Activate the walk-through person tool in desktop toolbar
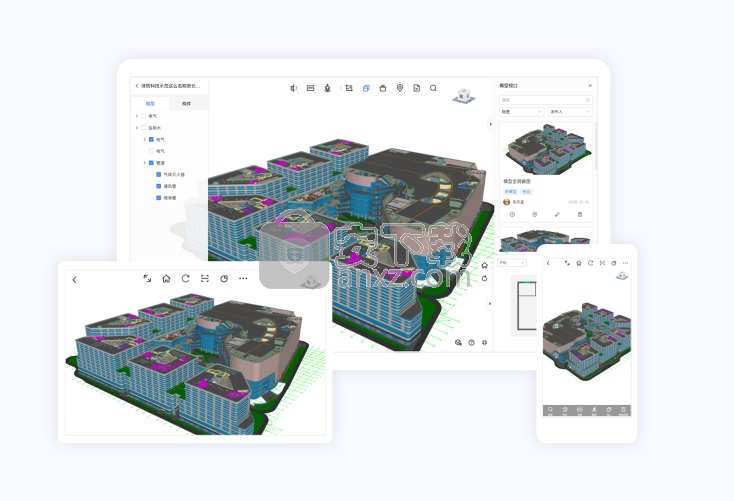 point(327,88)
